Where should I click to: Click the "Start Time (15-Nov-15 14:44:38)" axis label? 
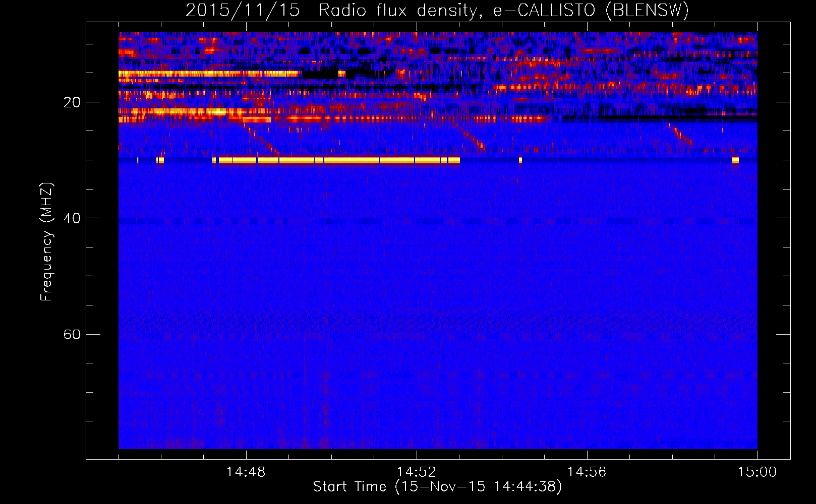[x=437, y=487]
